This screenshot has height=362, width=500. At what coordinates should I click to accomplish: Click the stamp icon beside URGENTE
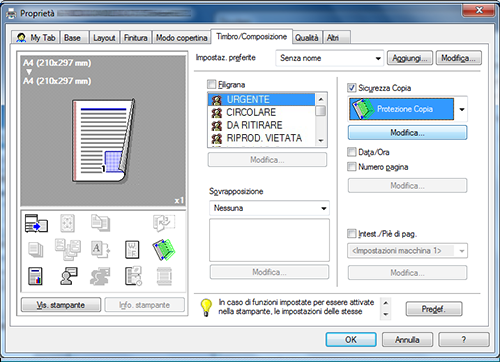pos(217,100)
